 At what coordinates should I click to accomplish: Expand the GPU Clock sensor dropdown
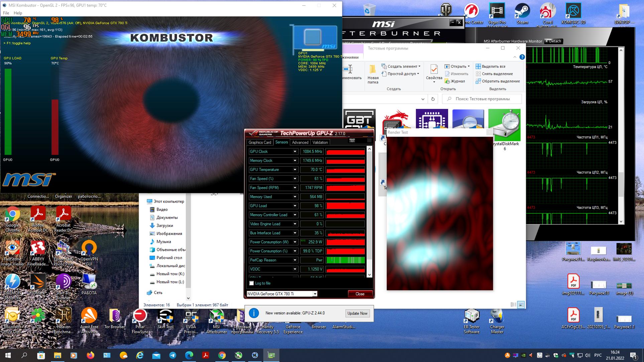tap(295, 152)
